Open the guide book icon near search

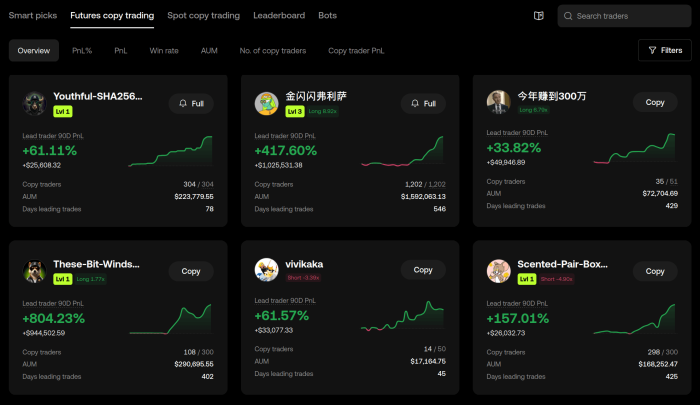tap(539, 16)
